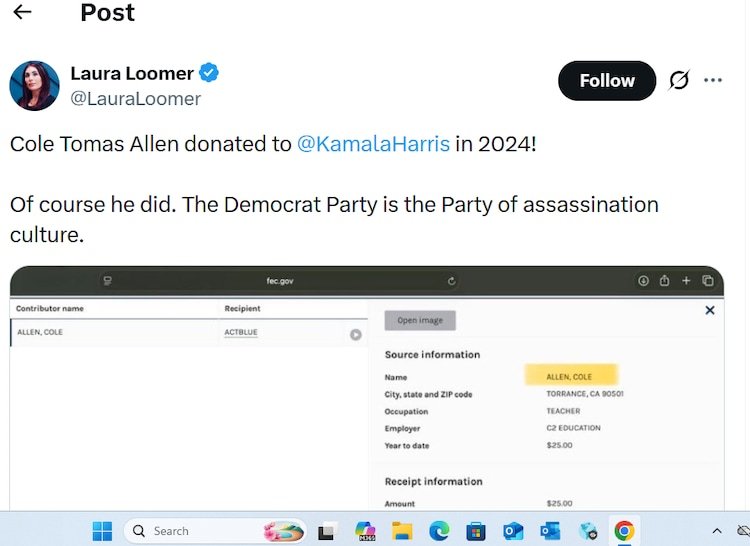Open the post's three-dot more menu

pyautogui.click(x=713, y=81)
